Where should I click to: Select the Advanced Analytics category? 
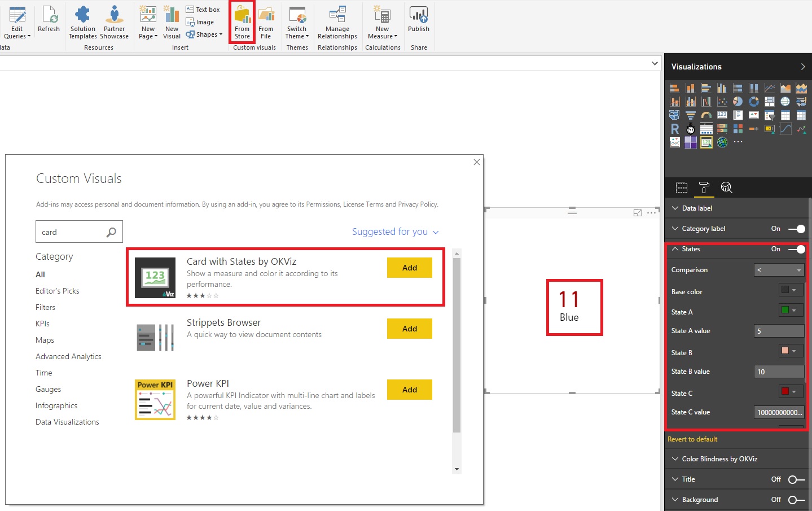pyautogui.click(x=68, y=356)
